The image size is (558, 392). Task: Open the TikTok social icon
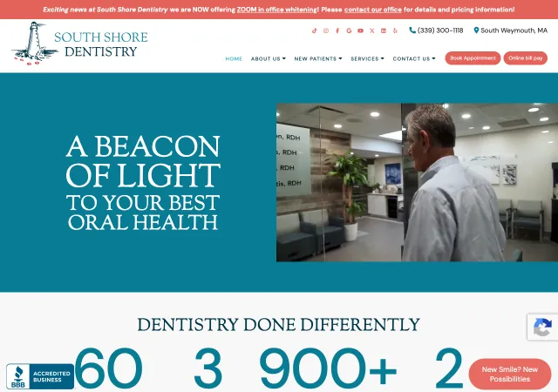pos(314,30)
